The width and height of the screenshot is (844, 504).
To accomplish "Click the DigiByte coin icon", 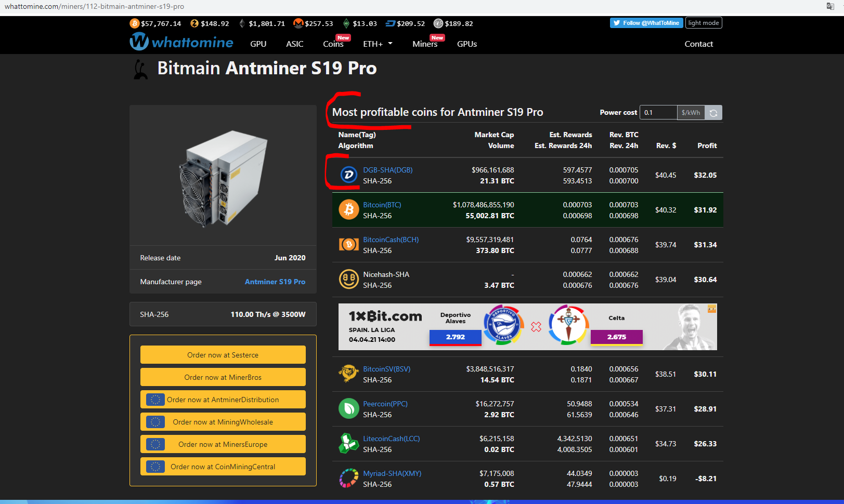I will 348,175.
